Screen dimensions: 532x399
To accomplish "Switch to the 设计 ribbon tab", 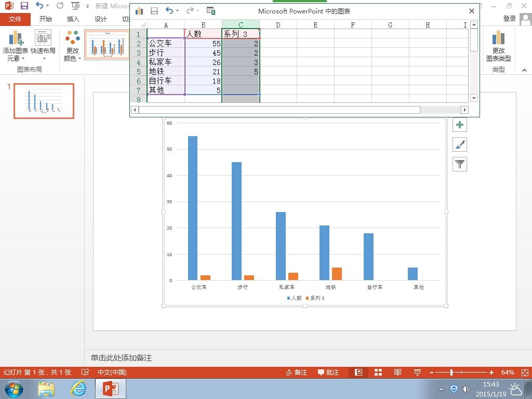I will tap(100, 19).
